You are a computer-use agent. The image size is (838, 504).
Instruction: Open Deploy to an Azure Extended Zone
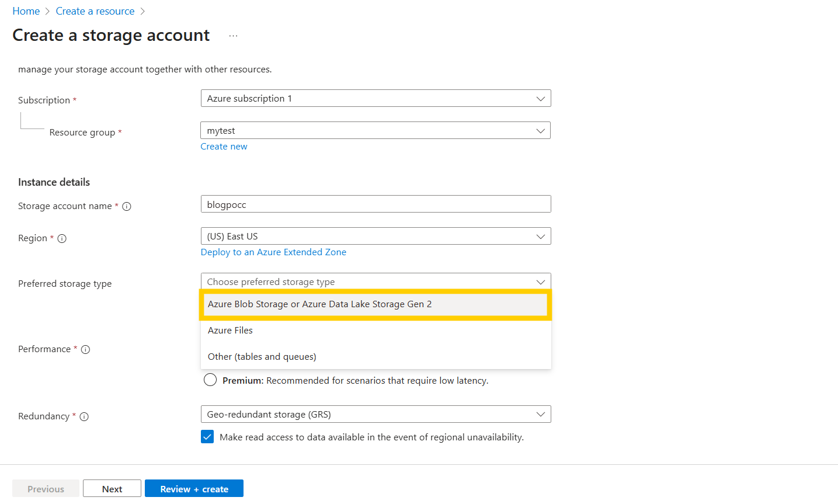coord(273,252)
